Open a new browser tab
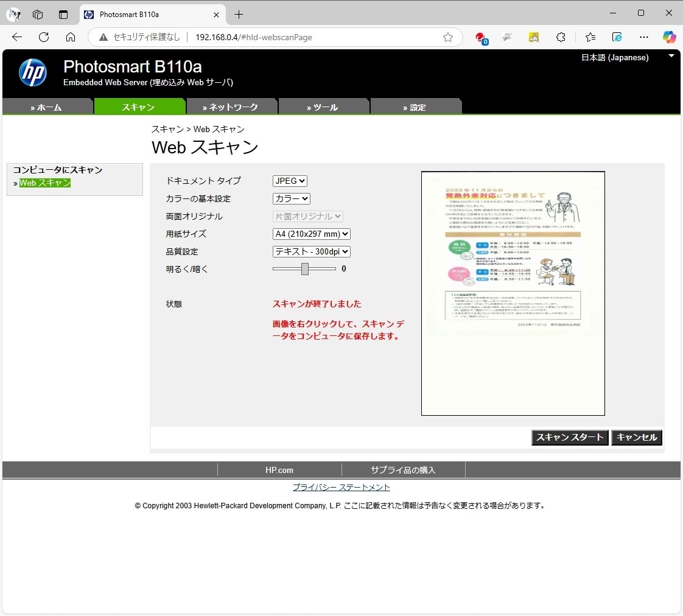This screenshot has height=616, width=683. point(239,15)
